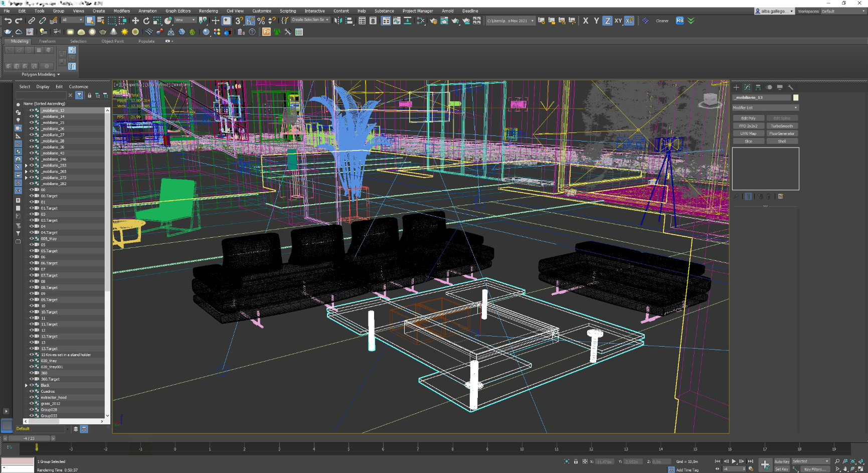Click the Key Filters button
This screenshot has height=473, width=868.
pyautogui.click(x=814, y=469)
